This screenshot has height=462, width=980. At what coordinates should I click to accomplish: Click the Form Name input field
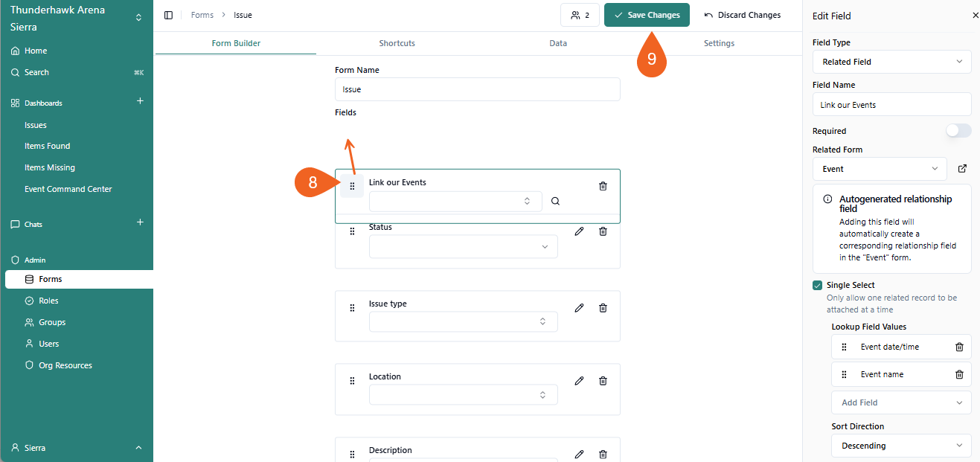477,89
